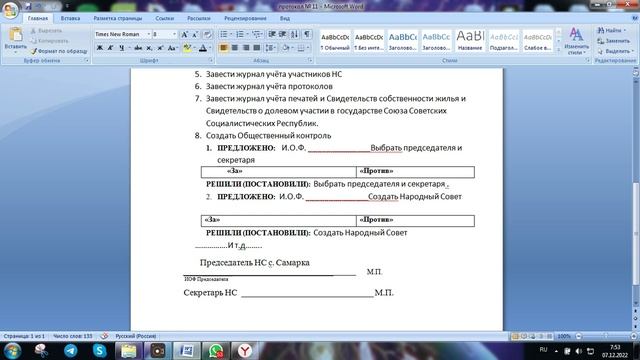The height and width of the screenshot is (360, 640).
Task: Apply multilevel list
Action: (x=256, y=34)
